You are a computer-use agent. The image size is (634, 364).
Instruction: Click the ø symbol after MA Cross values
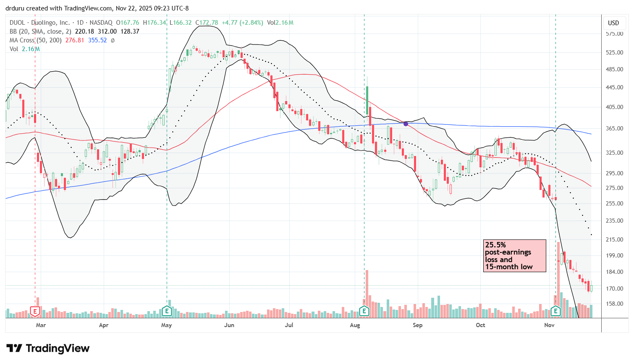(113, 40)
